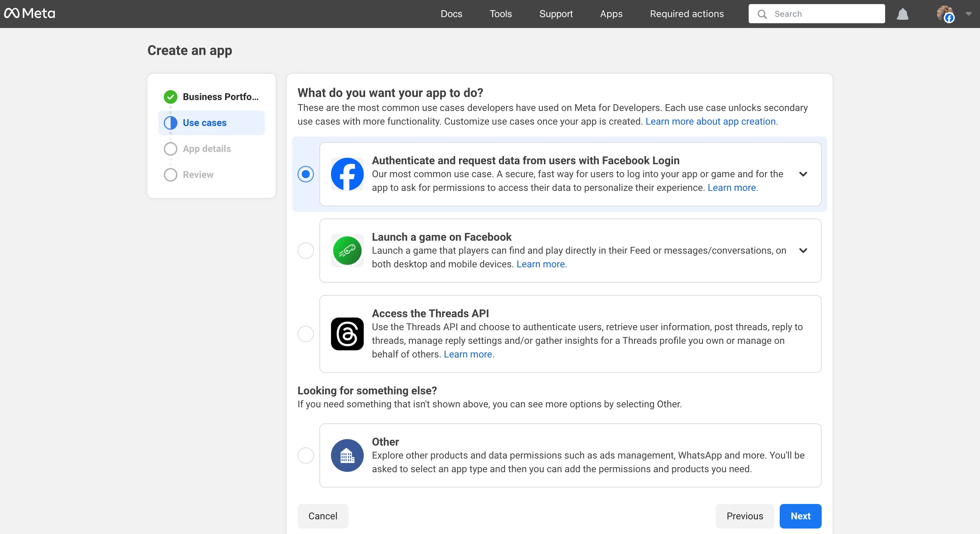Select the Use cases step

pyautogui.click(x=212, y=123)
